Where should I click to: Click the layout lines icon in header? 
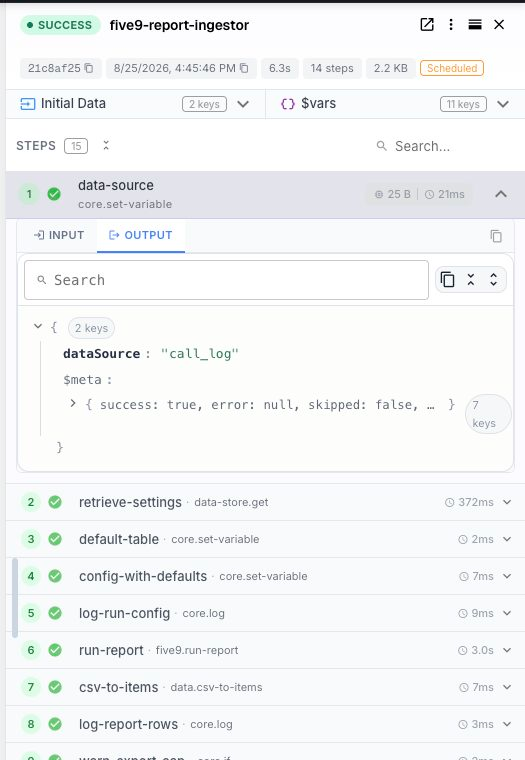click(475, 25)
